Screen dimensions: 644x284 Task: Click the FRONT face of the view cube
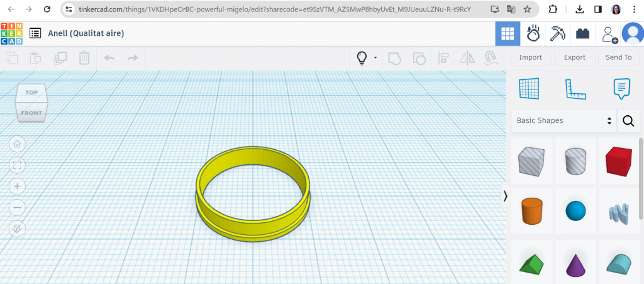point(31,113)
